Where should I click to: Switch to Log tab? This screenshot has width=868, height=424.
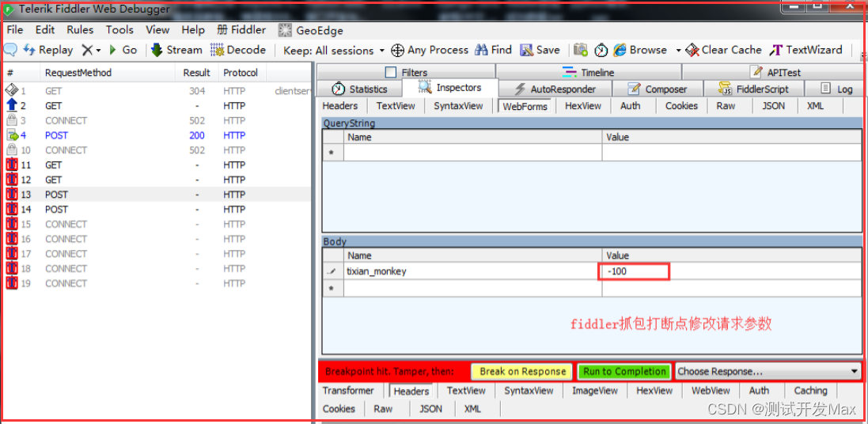(x=836, y=89)
